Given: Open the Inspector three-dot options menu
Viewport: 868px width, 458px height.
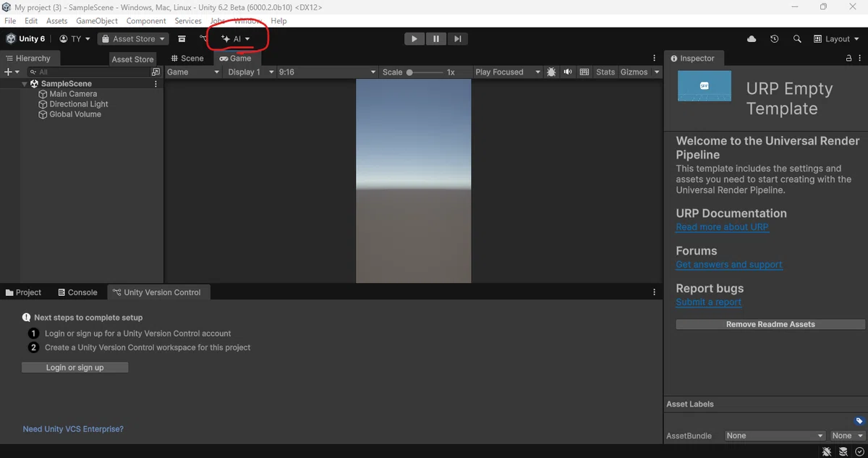Looking at the screenshot, I should tap(861, 59).
